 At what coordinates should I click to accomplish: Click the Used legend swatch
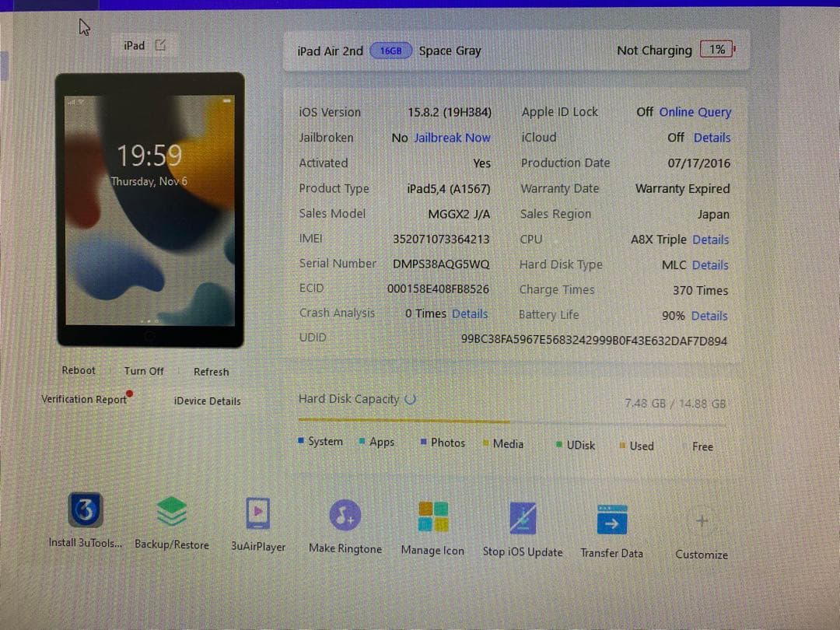pyautogui.click(x=622, y=445)
